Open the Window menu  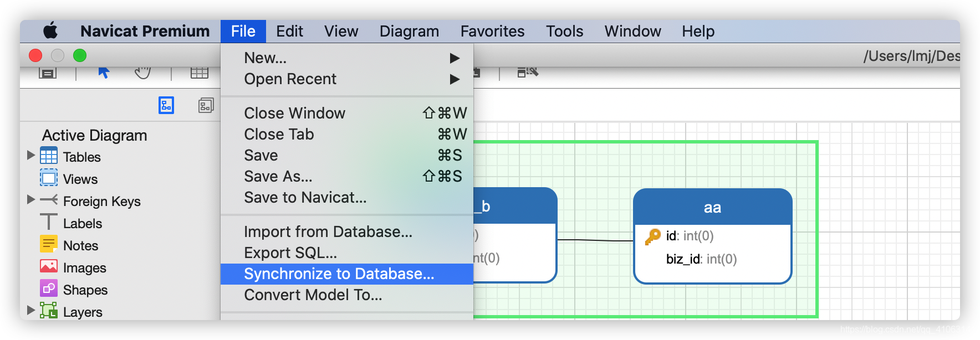[632, 31]
